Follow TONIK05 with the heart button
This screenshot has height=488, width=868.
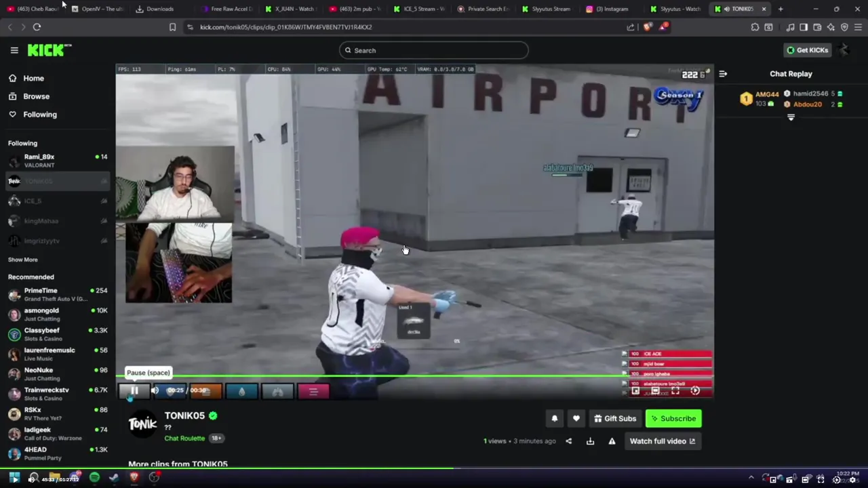(576, 418)
